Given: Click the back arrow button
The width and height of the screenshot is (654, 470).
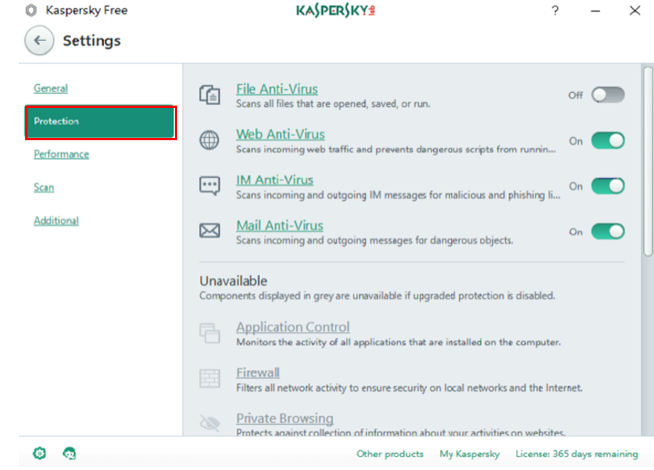Looking at the screenshot, I should tap(39, 40).
